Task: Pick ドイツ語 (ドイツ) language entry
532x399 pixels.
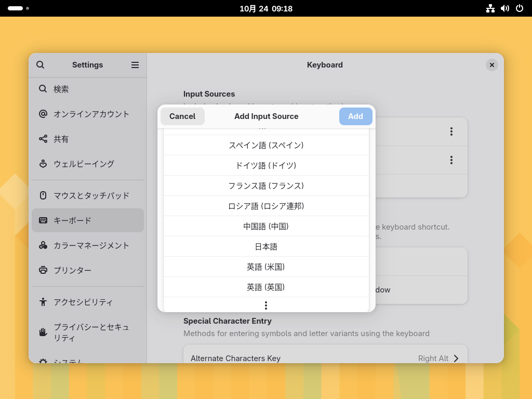Action: pyautogui.click(x=266, y=166)
